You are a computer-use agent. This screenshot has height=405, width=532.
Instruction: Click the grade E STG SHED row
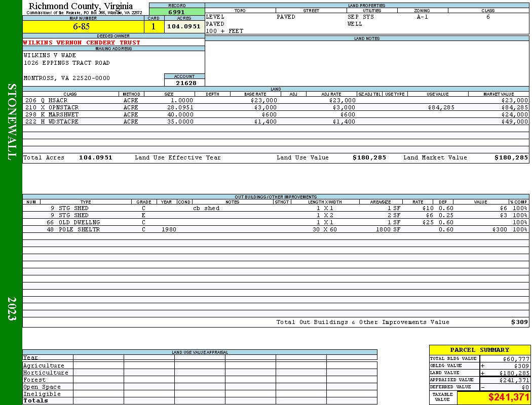(276, 215)
